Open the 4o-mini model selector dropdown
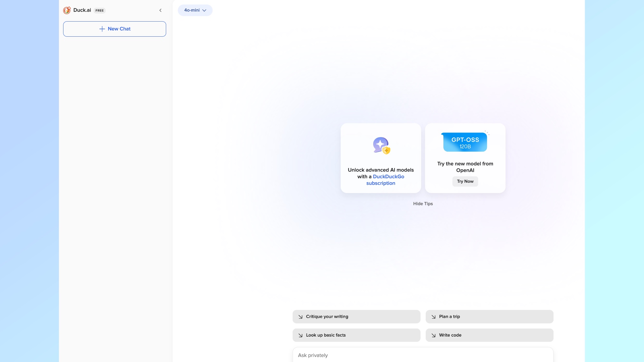The width and height of the screenshot is (644, 362). coord(195,10)
